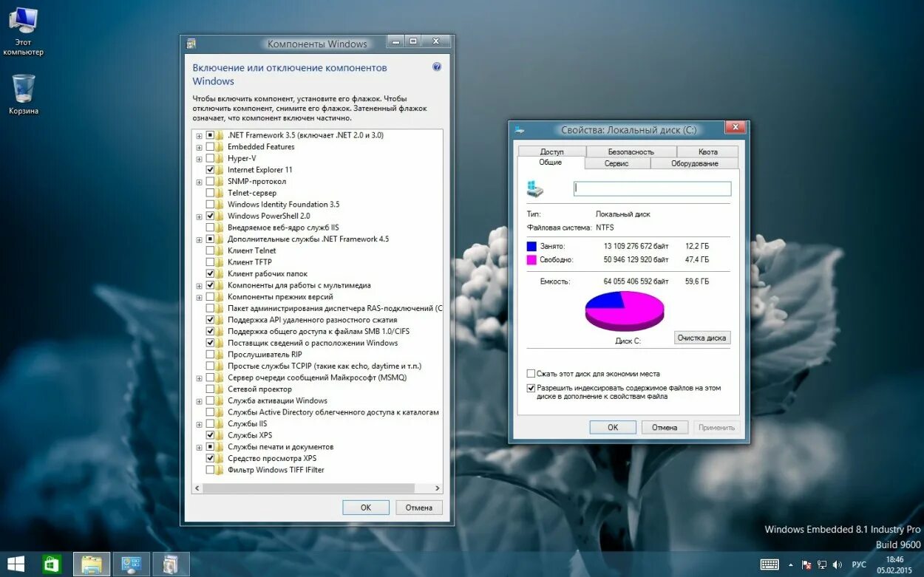Open the volume speaker tray icon

838,564
